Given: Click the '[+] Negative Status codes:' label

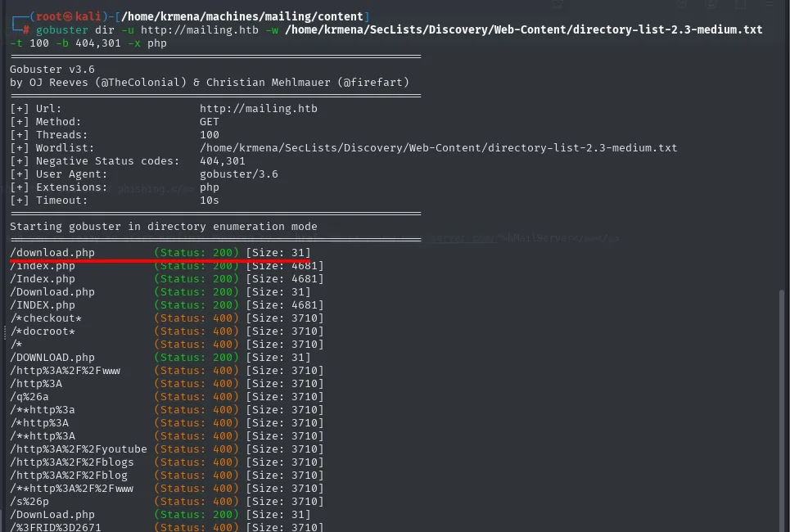Looking at the screenshot, I should (x=95, y=160).
